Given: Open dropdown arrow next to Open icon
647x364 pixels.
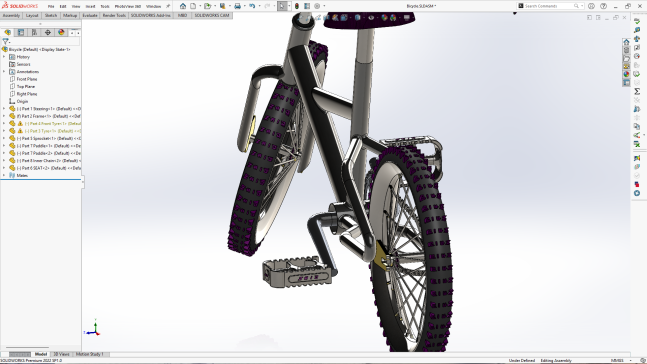Looking at the screenshot, I should 215,6.
